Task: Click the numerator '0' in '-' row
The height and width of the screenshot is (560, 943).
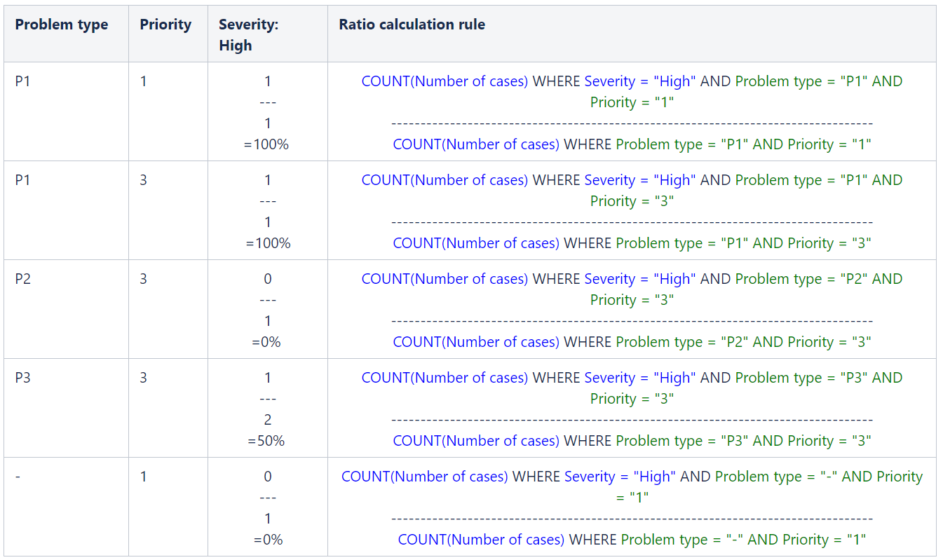Action: tap(267, 477)
